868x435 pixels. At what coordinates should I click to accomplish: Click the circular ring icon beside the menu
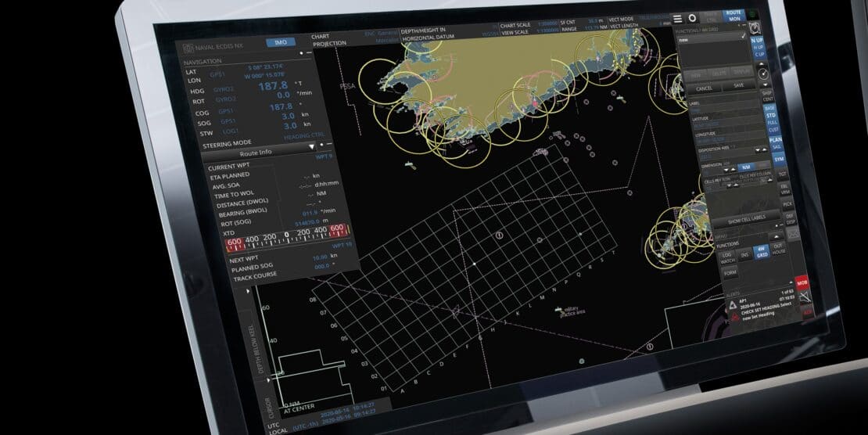[x=692, y=18]
